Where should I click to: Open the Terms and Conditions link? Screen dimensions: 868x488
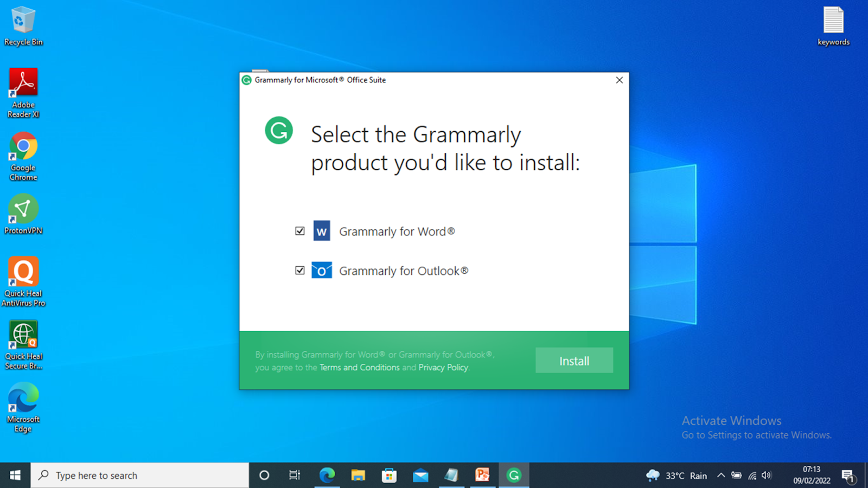359,368
